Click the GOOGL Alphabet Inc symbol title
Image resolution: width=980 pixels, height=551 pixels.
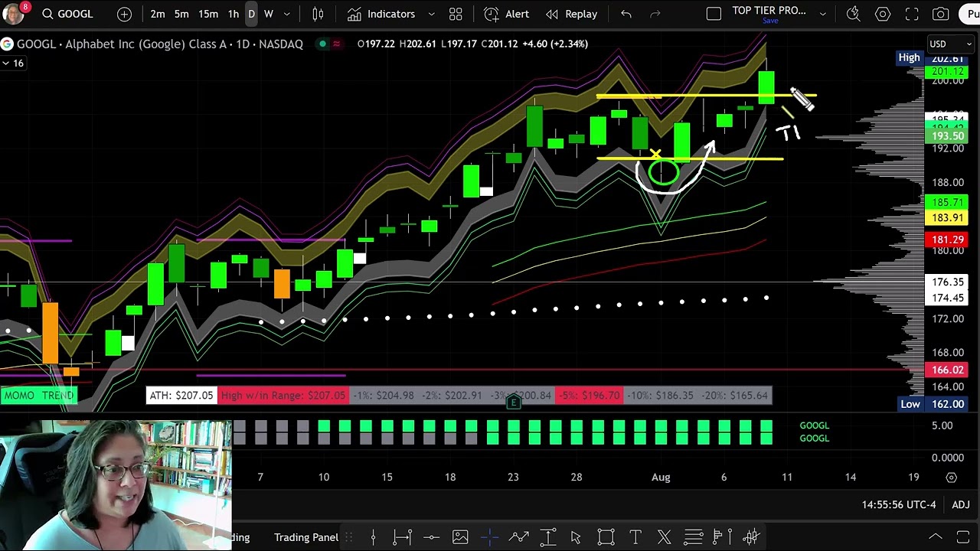pyautogui.click(x=160, y=44)
